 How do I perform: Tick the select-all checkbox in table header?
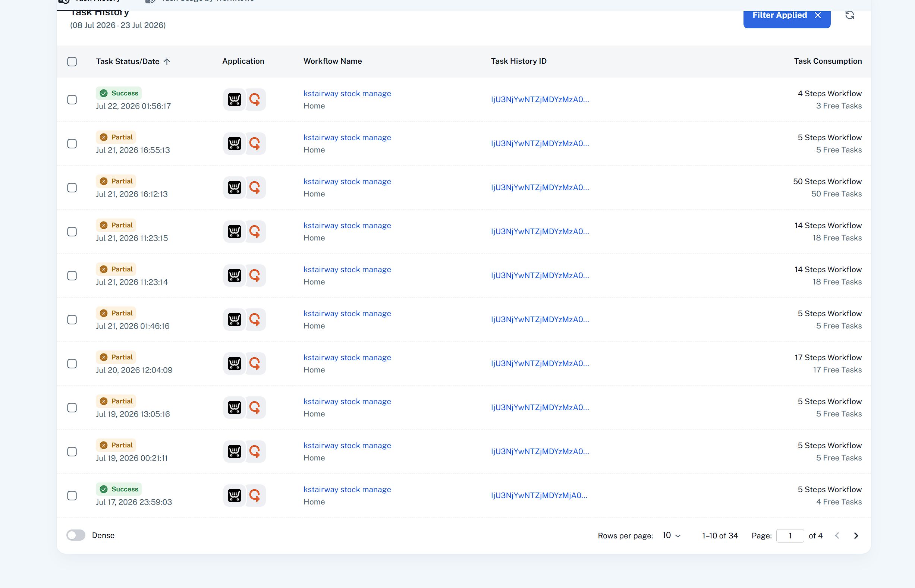[x=72, y=62]
